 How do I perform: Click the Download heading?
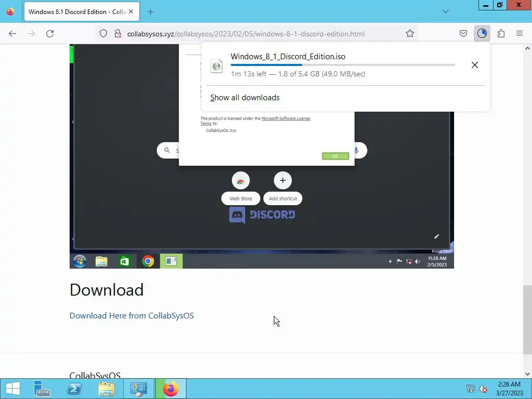pyautogui.click(x=107, y=290)
